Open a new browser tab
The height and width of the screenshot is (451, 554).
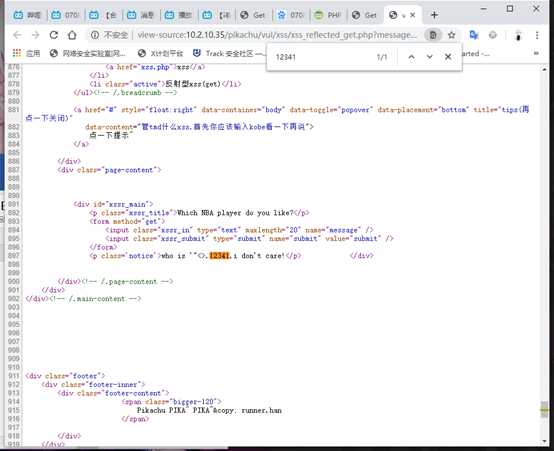pos(434,15)
